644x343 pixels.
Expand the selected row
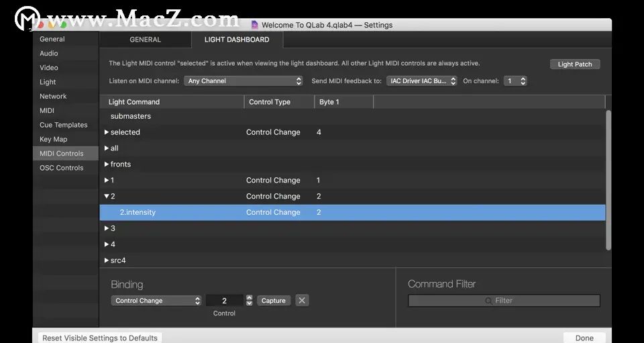tap(107, 132)
